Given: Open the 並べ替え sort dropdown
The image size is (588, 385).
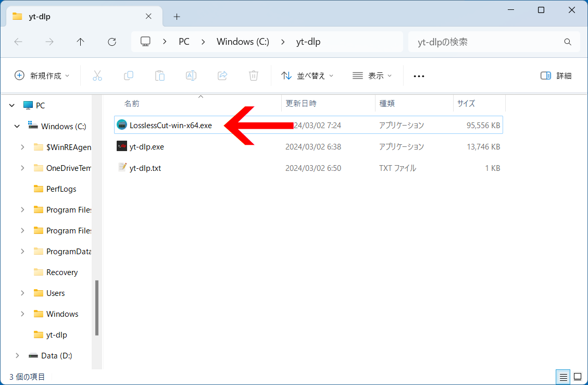Looking at the screenshot, I should click(307, 76).
